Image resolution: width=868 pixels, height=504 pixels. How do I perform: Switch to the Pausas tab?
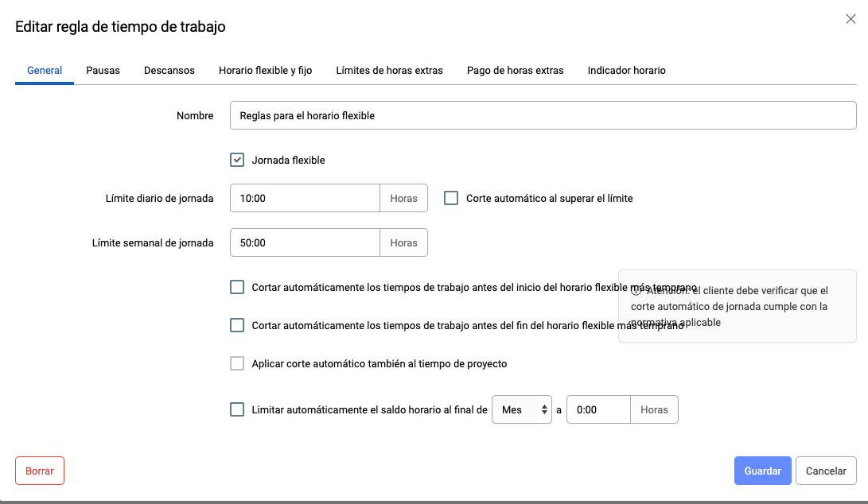(103, 70)
